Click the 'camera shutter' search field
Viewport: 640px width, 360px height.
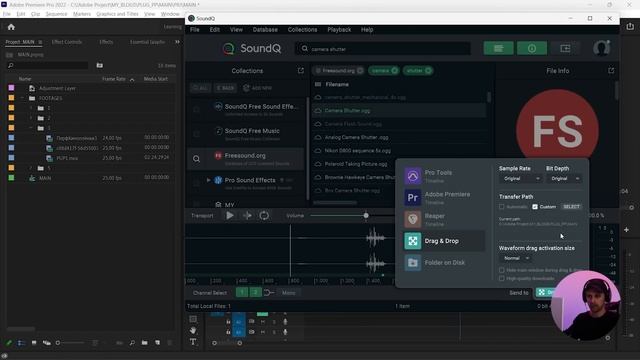click(x=383, y=49)
